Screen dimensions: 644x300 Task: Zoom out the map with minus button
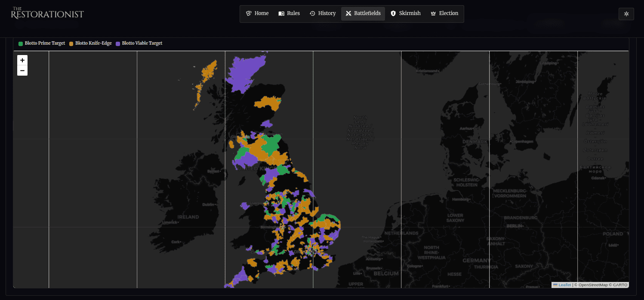(22, 70)
